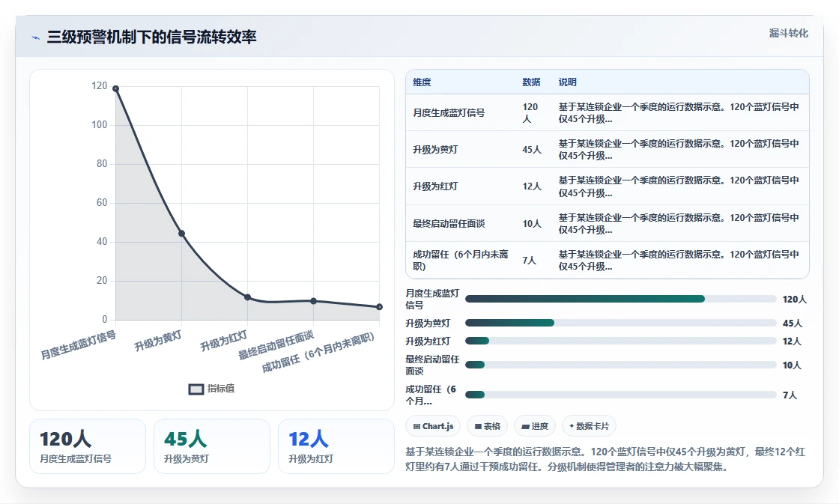Click the 数据 column header
Screen dimensions: 839x504
pyautogui.click(x=531, y=82)
